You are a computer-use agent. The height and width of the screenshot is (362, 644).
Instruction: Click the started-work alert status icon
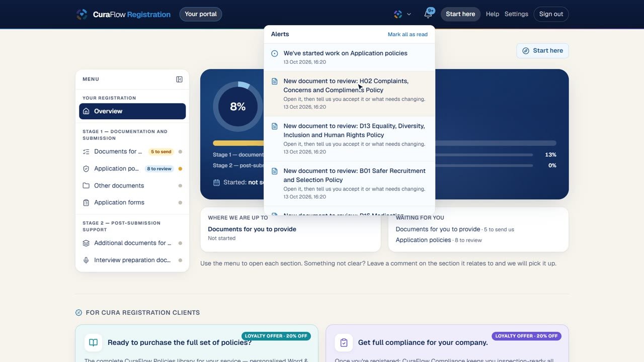[x=275, y=53]
